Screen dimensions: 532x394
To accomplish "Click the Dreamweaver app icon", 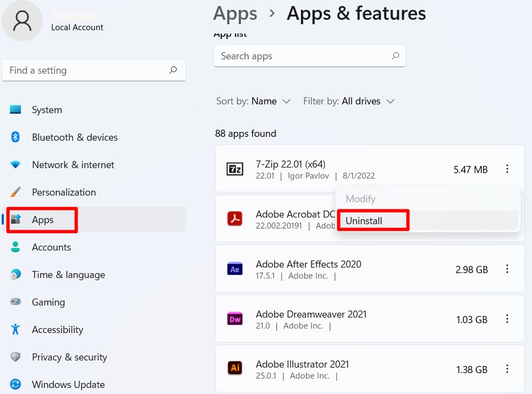I will [235, 319].
